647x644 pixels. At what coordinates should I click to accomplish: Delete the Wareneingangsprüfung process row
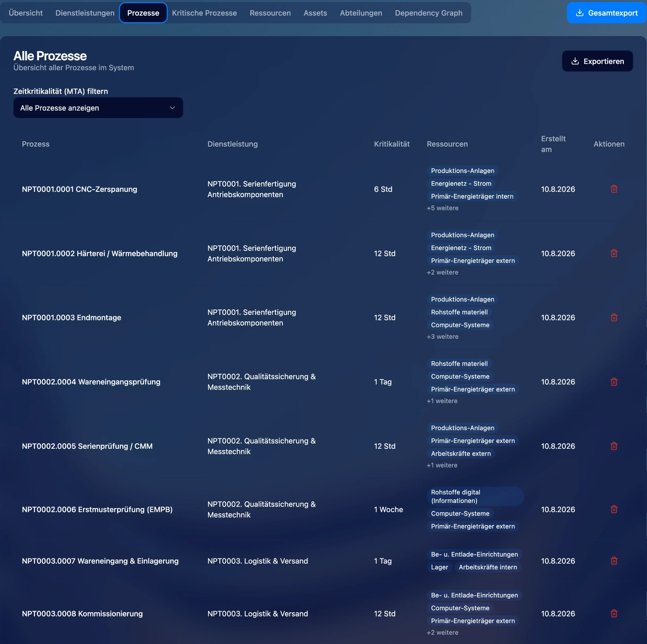[x=614, y=382]
